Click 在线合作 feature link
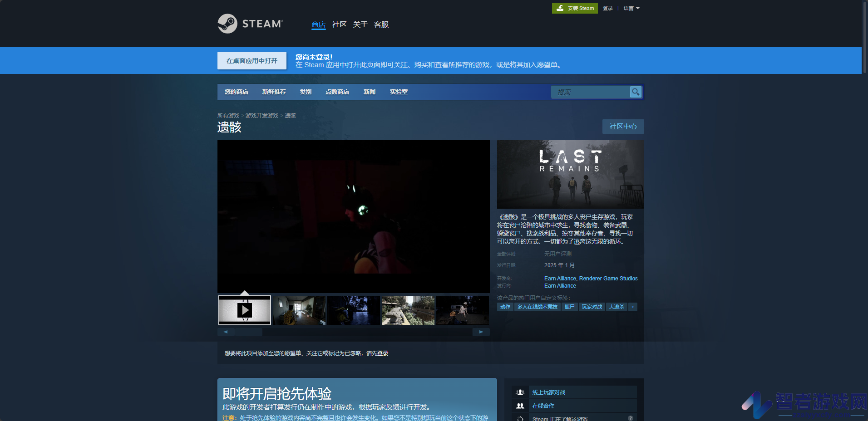The height and width of the screenshot is (421, 868). click(x=543, y=406)
